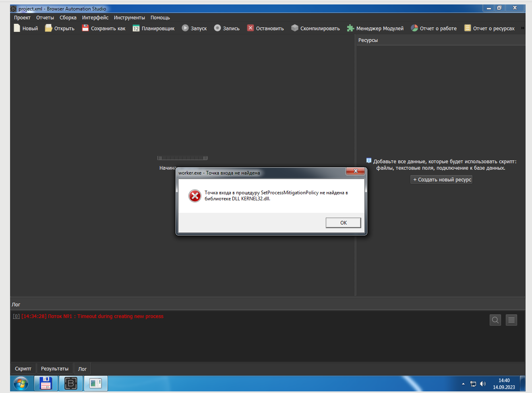532x393 pixels.
Task: Open a new project with the Новый icon
Action: pyautogui.click(x=25, y=28)
